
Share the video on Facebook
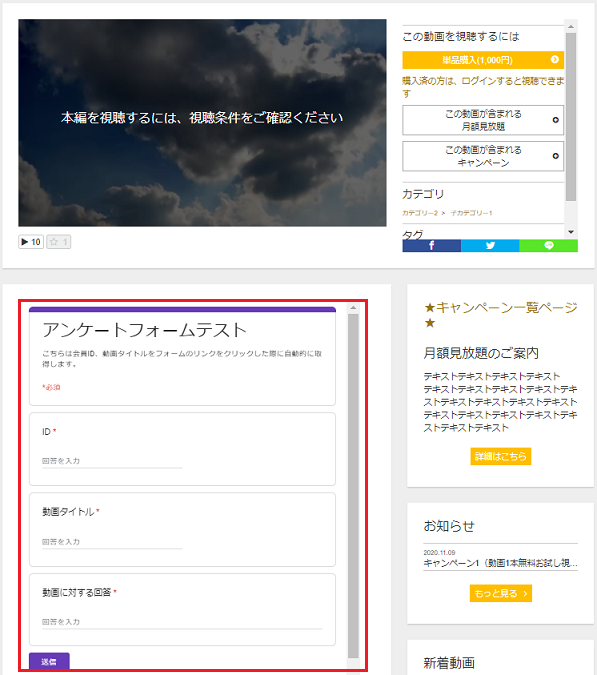click(x=431, y=246)
